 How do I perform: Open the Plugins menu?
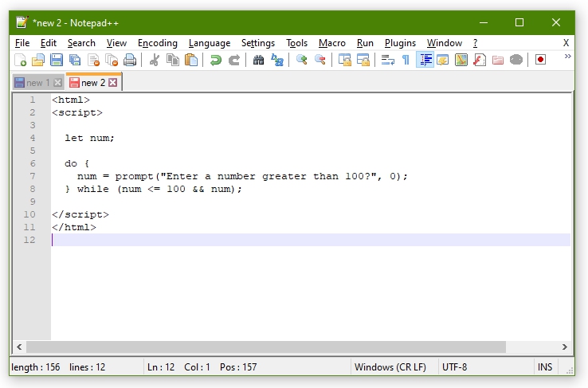(x=400, y=43)
